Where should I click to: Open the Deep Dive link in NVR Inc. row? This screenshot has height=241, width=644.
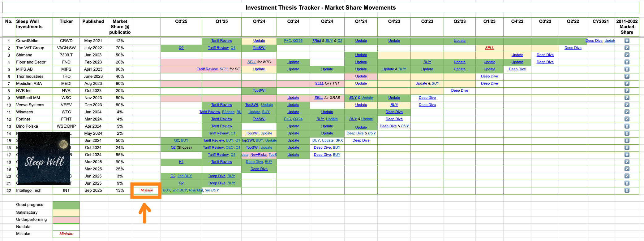pos(460,90)
